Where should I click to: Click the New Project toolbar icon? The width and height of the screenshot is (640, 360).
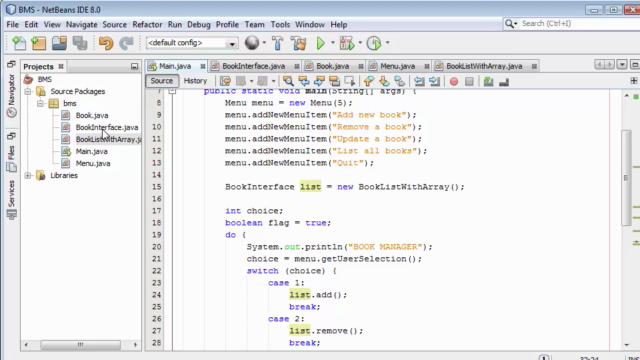39,43
